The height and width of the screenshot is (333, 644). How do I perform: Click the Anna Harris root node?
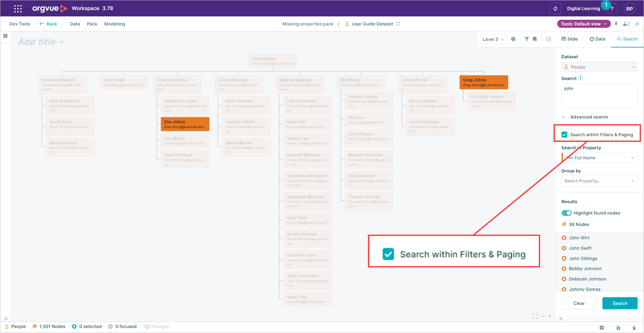(x=273, y=61)
